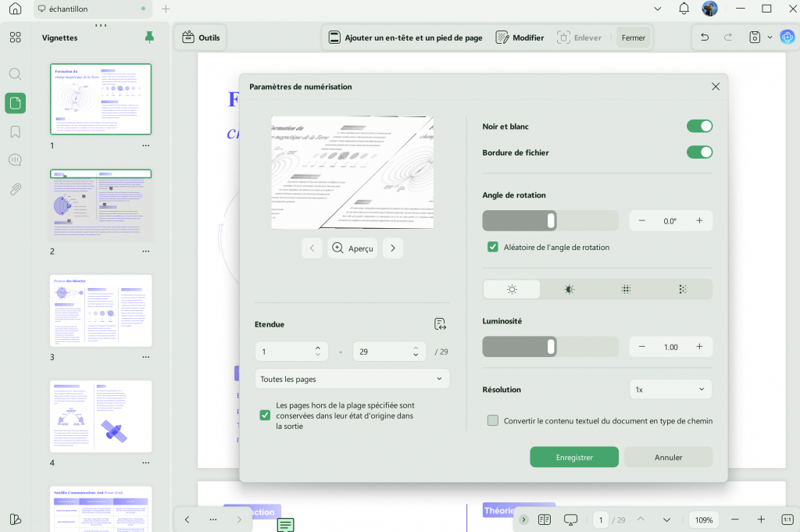The image size is (800, 532).
Task: Toggle Noir et blanc switch
Action: pos(699,126)
